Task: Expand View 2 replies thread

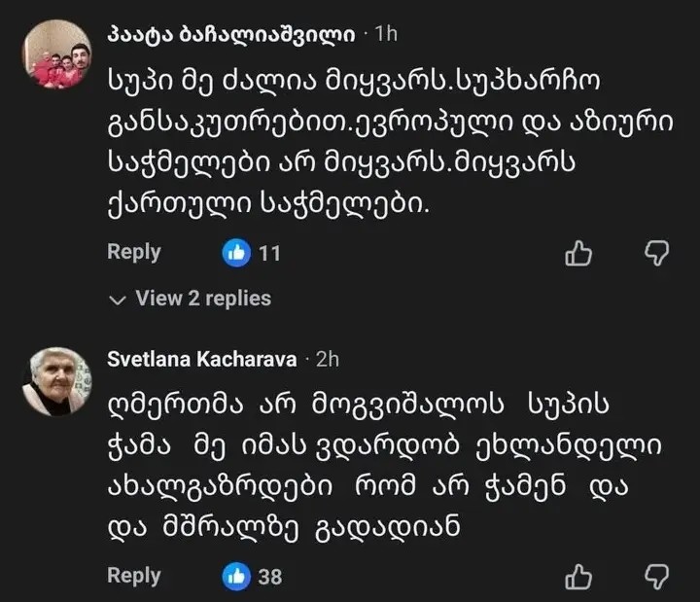Action: tap(202, 299)
